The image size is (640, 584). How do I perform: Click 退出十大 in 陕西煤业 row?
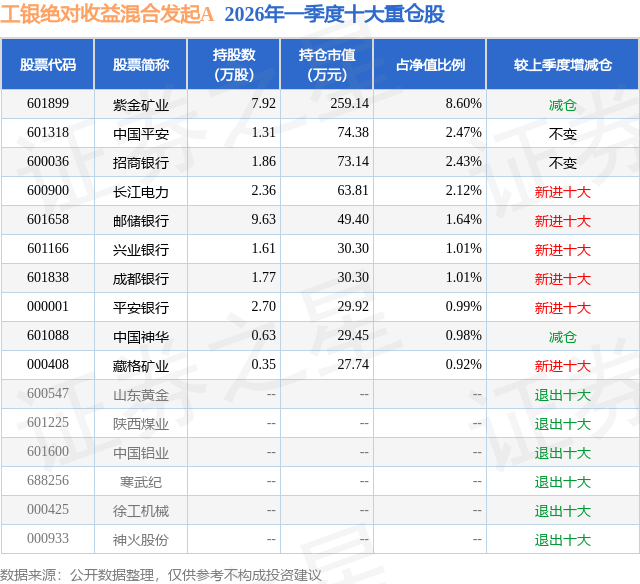563,424
